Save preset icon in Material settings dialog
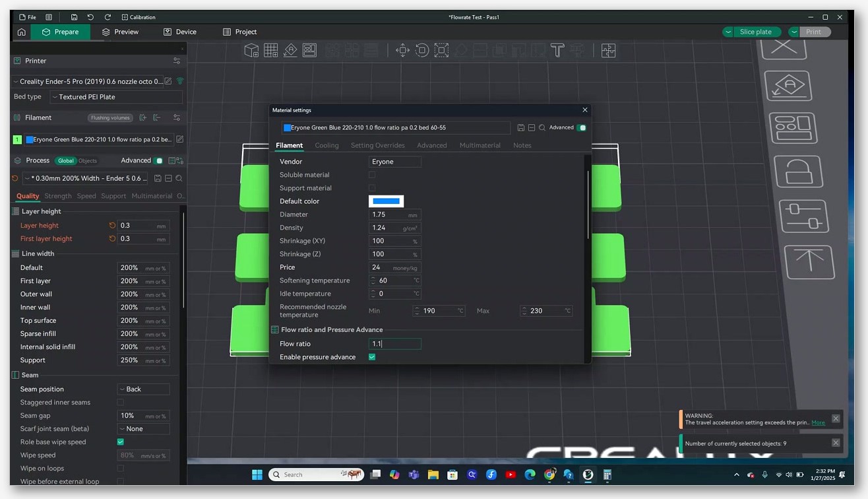The image size is (868, 499). point(521,127)
